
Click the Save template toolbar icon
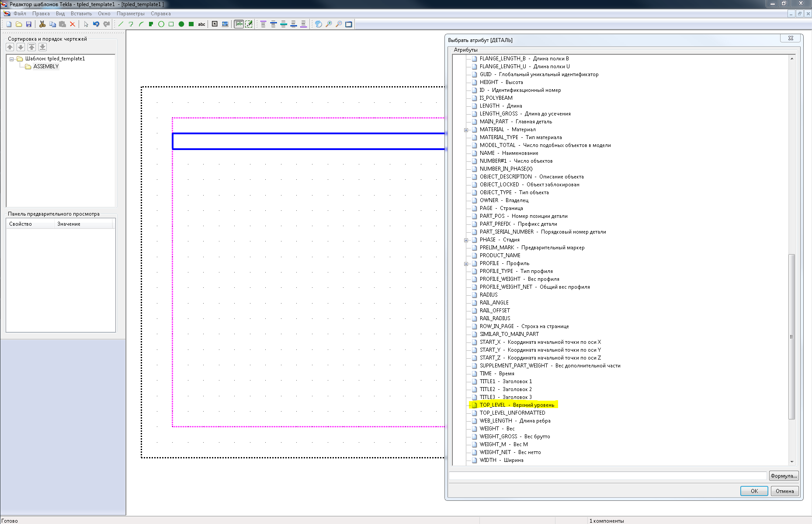[x=29, y=24]
